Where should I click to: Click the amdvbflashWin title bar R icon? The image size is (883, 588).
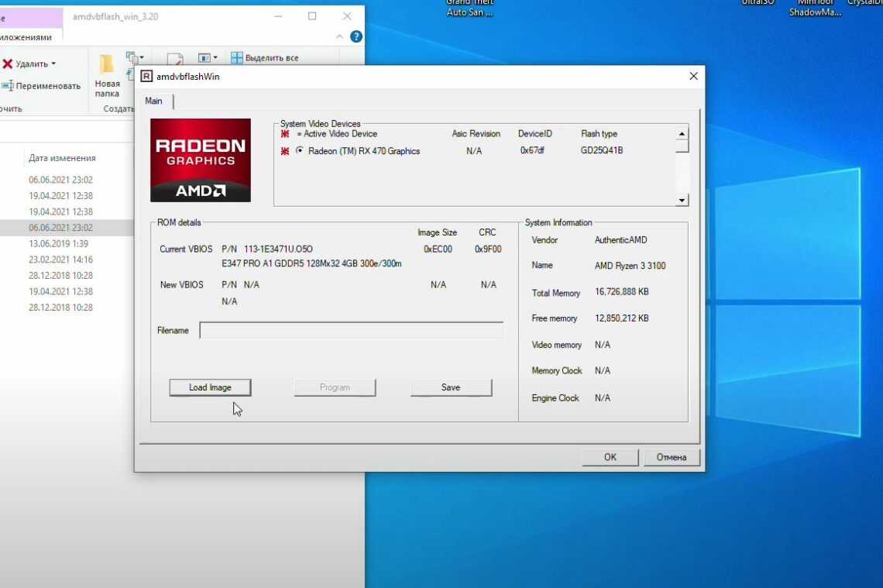click(x=146, y=76)
